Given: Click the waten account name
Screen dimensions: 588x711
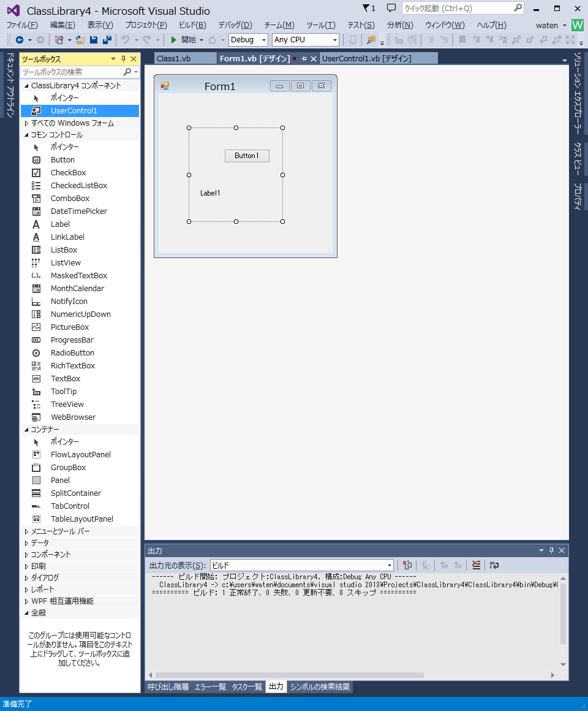Looking at the screenshot, I should click(547, 25).
